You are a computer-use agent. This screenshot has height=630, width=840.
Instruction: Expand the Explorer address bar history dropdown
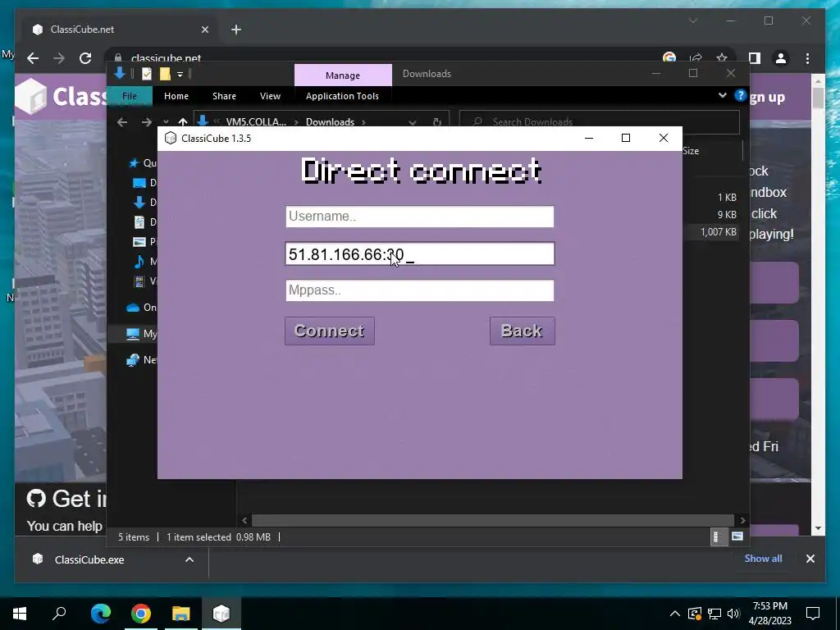click(x=412, y=122)
